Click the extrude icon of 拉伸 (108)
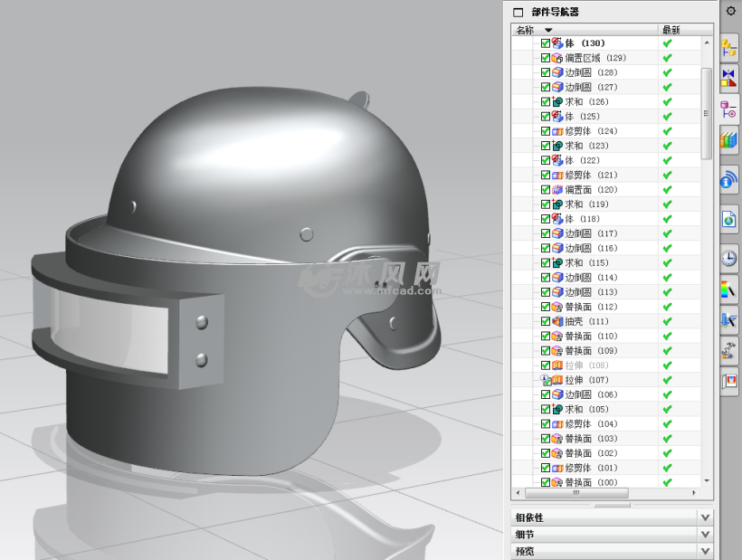The height and width of the screenshot is (560, 742). 557,365
